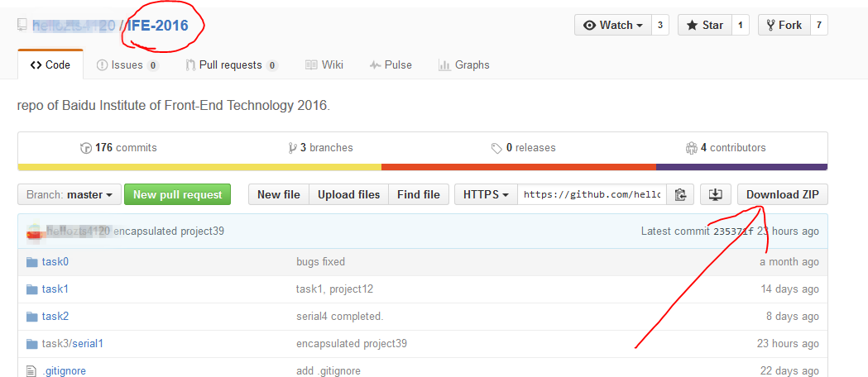The width and height of the screenshot is (868, 377).
Task: View forks count 7
Action: (818, 25)
